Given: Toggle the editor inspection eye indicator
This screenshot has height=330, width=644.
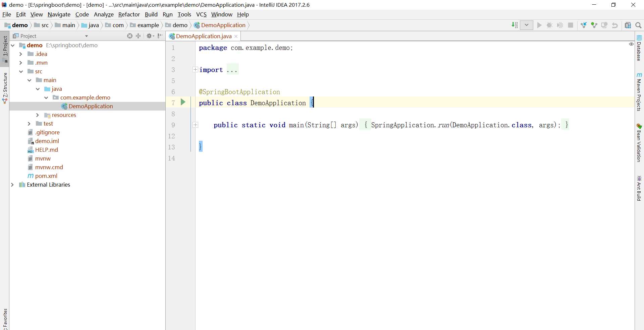Looking at the screenshot, I should 631,44.
